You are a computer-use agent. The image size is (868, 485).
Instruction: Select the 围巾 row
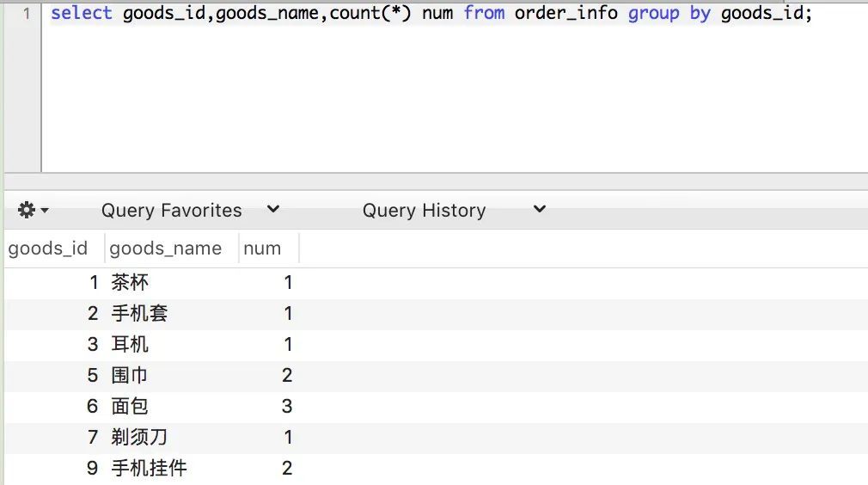click(131, 375)
